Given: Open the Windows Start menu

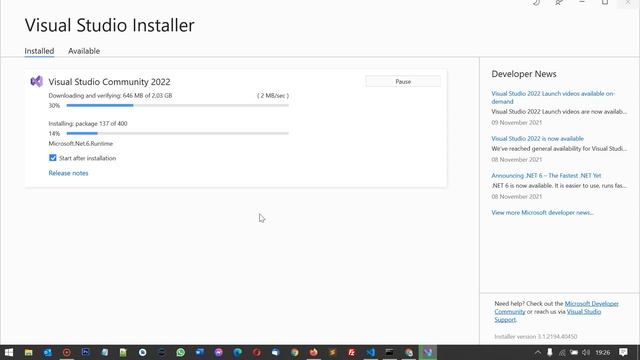Looking at the screenshot, I should click(x=9, y=352).
